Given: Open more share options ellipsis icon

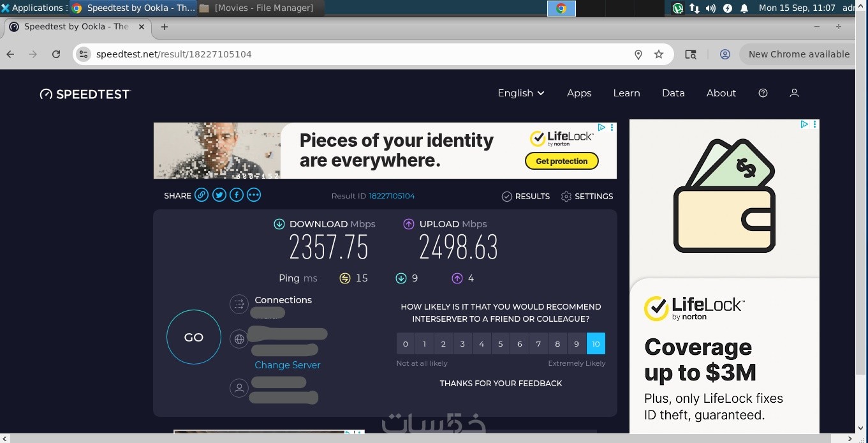Looking at the screenshot, I should (x=254, y=195).
